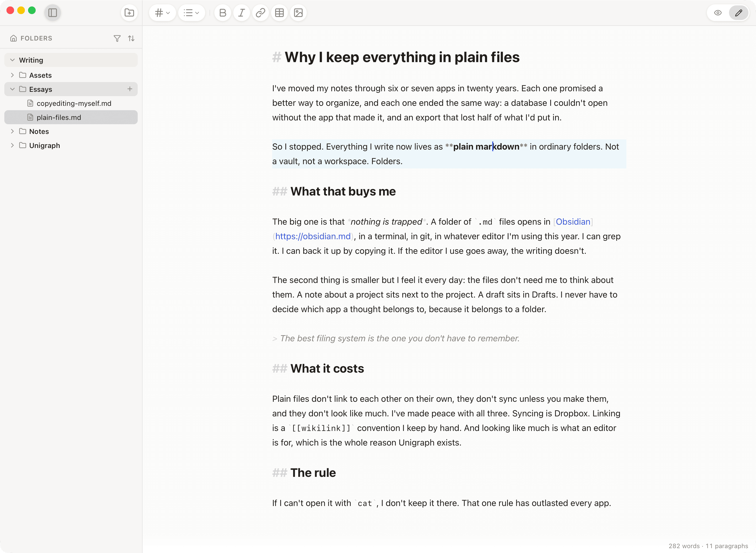Click the [[wikilink]] inline code
Viewport: 756px width, 553px height.
[x=321, y=428]
